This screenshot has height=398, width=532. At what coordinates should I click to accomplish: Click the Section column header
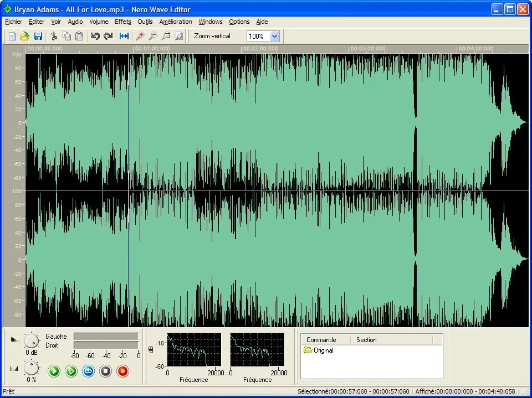click(366, 340)
